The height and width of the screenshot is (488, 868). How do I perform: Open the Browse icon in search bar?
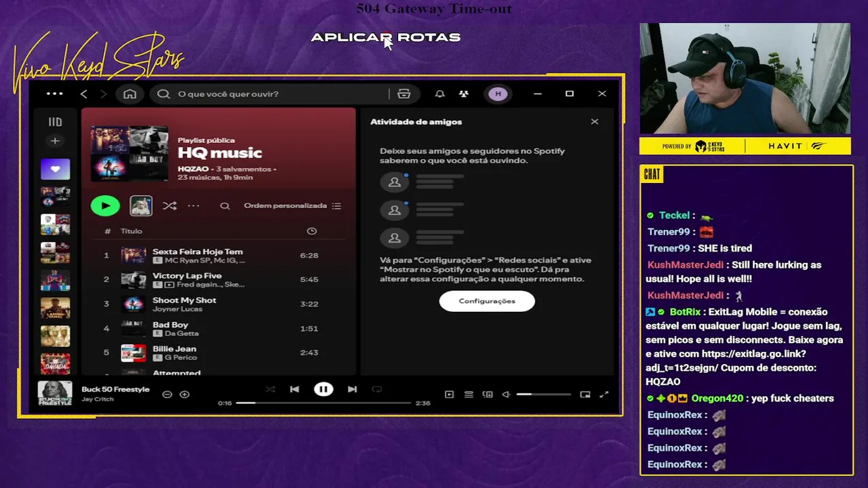404,94
